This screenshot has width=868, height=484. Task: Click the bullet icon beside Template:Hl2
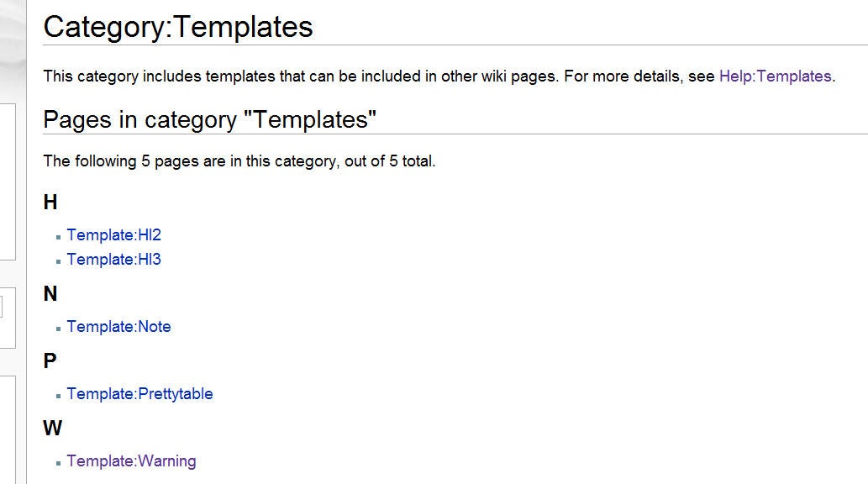(58, 237)
